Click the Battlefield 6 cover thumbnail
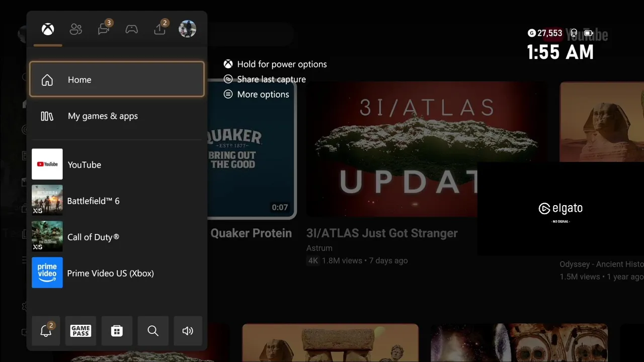The image size is (644, 362). (x=47, y=200)
